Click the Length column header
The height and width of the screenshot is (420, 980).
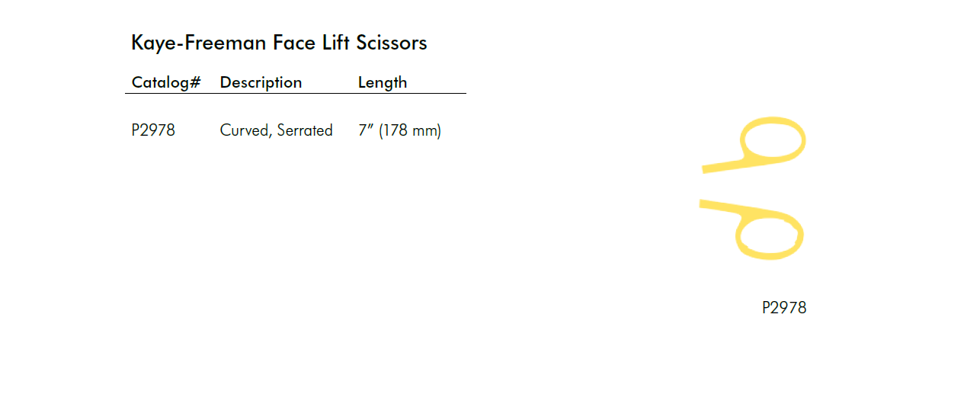tap(382, 82)
